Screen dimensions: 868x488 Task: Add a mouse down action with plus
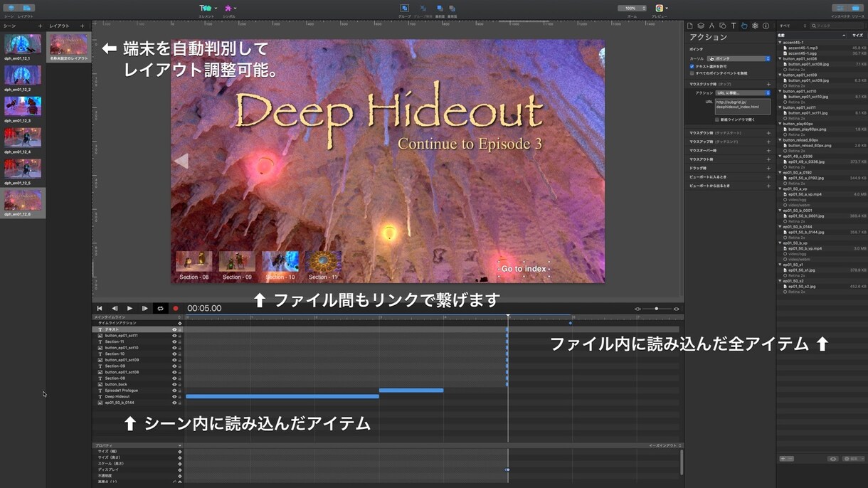(768, 133)
